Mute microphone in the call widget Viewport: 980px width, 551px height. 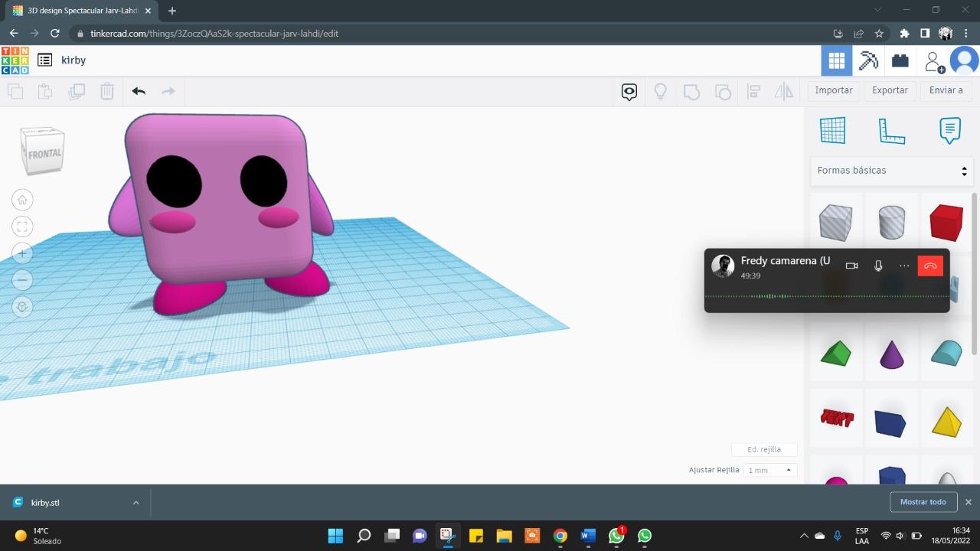878,266
